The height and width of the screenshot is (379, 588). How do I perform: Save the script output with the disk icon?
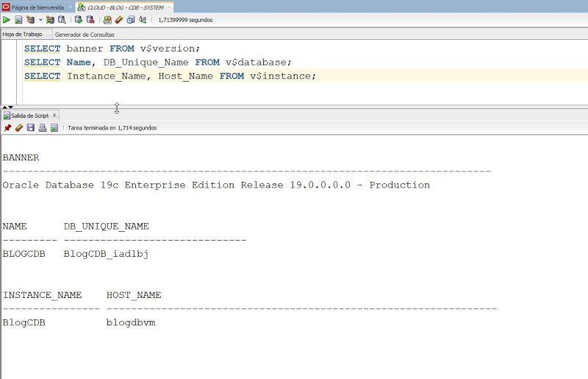point(31,128)
